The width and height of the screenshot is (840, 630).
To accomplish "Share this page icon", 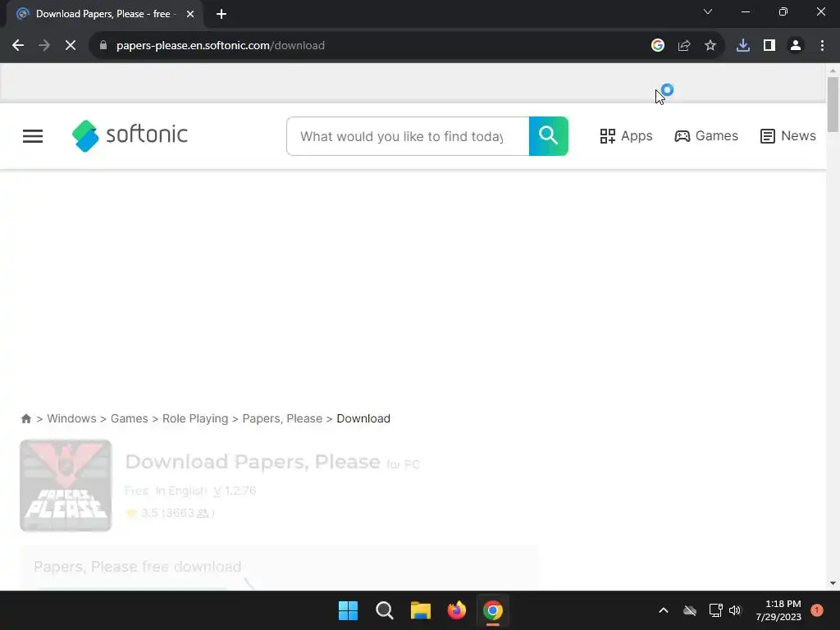I will pyautogui.click(x=684, y=46).
